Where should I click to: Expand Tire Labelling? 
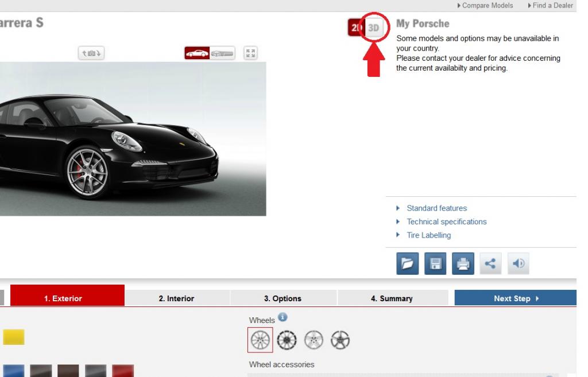(428, 235)
